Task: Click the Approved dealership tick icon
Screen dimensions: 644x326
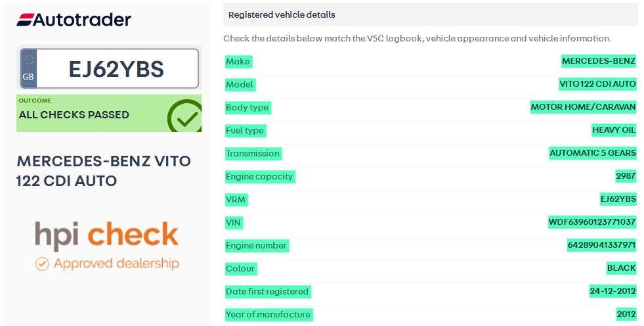Action: [x=42, y=264]
